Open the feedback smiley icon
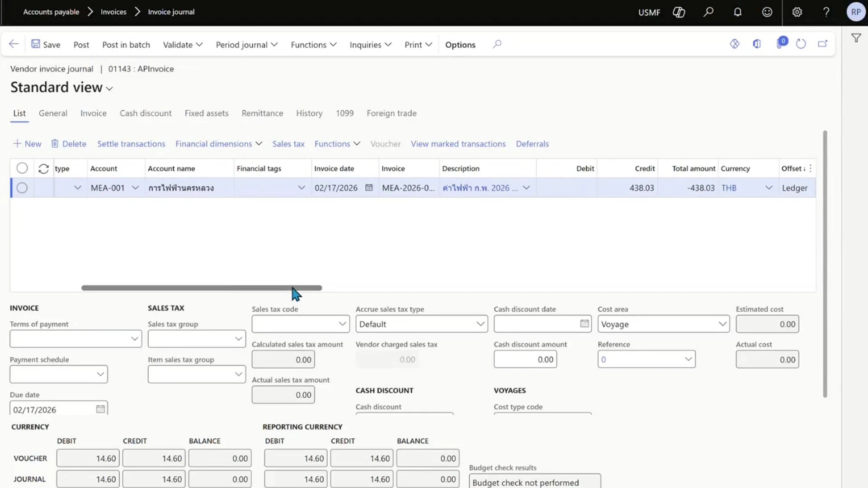 [x=767, y=12]
